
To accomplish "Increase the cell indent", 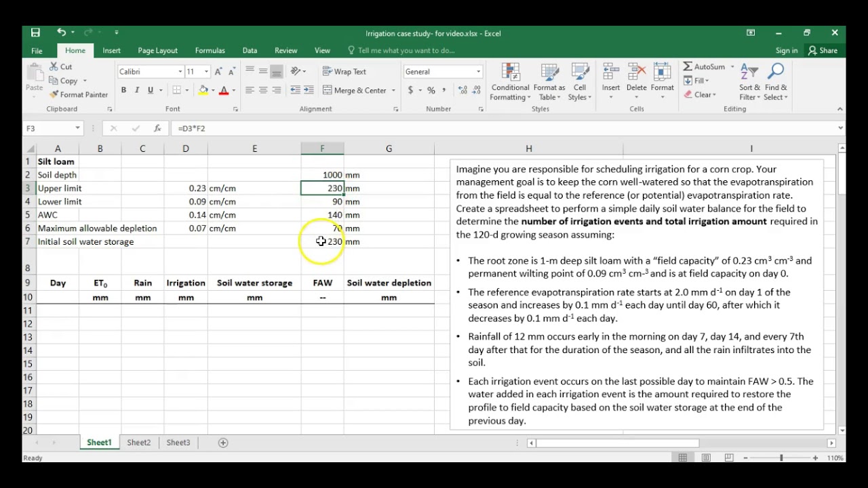I will (x=309, y=90).
